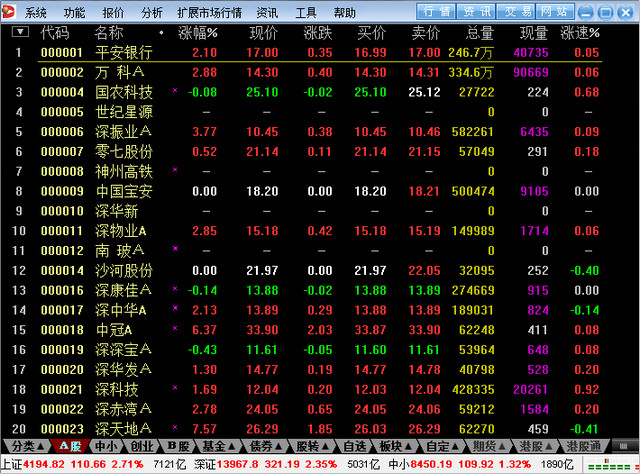Sort by the 涨幅% column header
Screen dimensions: 640x474
[x=198, y=33]
